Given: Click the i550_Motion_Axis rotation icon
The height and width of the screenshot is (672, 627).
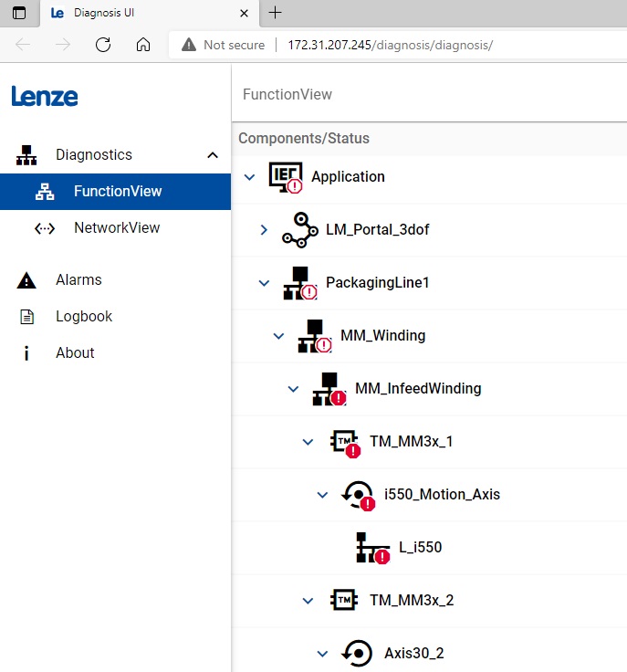Looking at the screenshot, I should (x=358, y=495).
